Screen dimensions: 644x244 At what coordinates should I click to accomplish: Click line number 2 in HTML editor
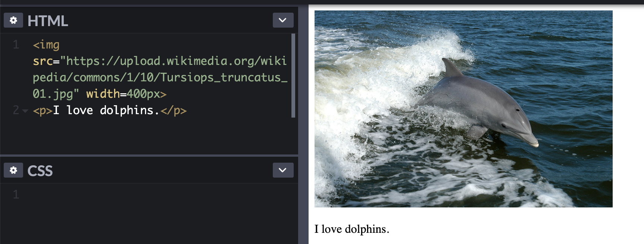[x=16, y=110]
